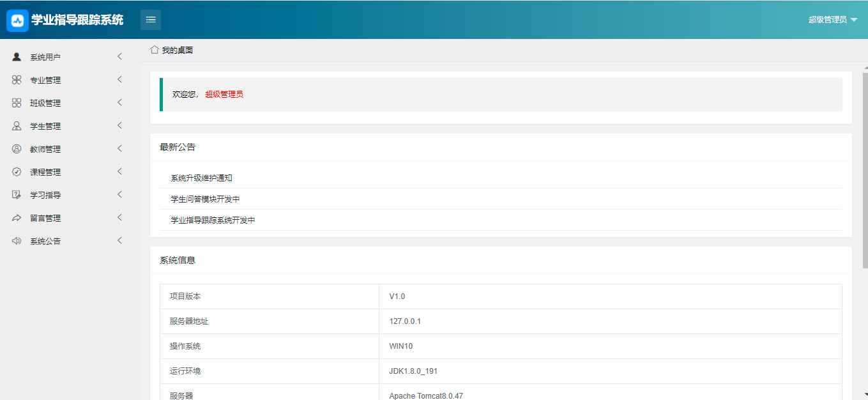
Task: Expand the 教师管理 chevron
Action: [119, 149]
